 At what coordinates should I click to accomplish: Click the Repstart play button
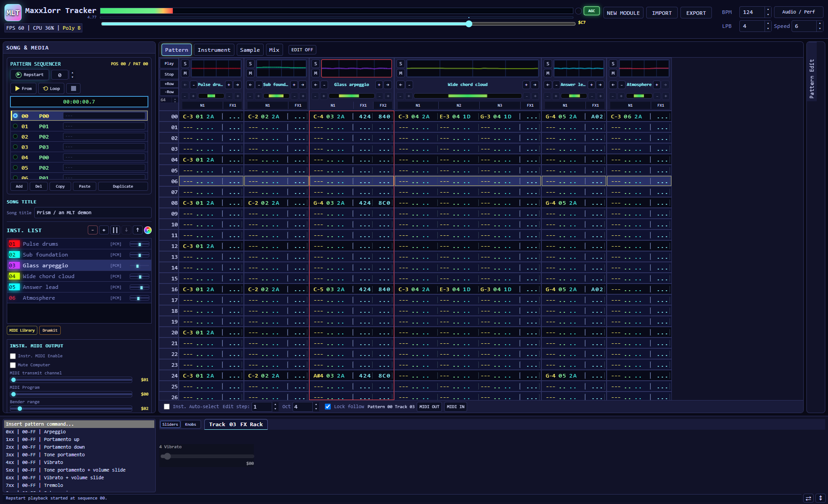point(30,75)
